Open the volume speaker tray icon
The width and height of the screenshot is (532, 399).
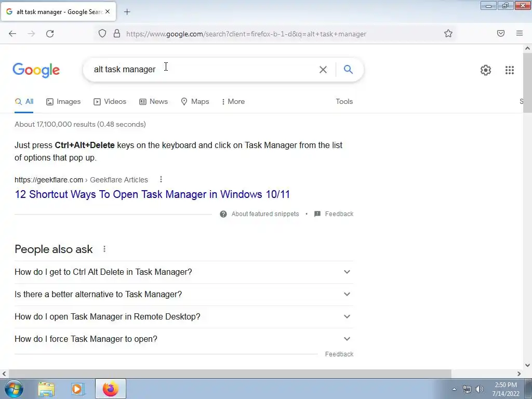[479, 389]
